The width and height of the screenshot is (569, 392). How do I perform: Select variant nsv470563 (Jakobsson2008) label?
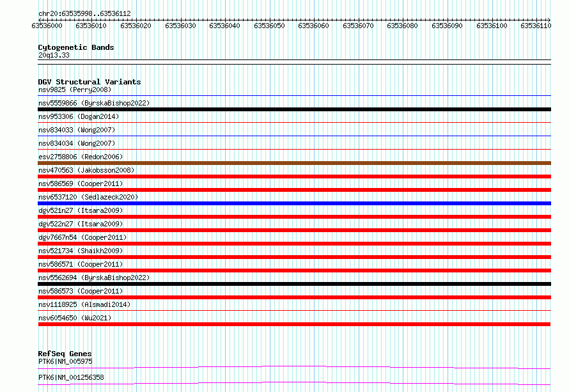(x=86, y=170)
